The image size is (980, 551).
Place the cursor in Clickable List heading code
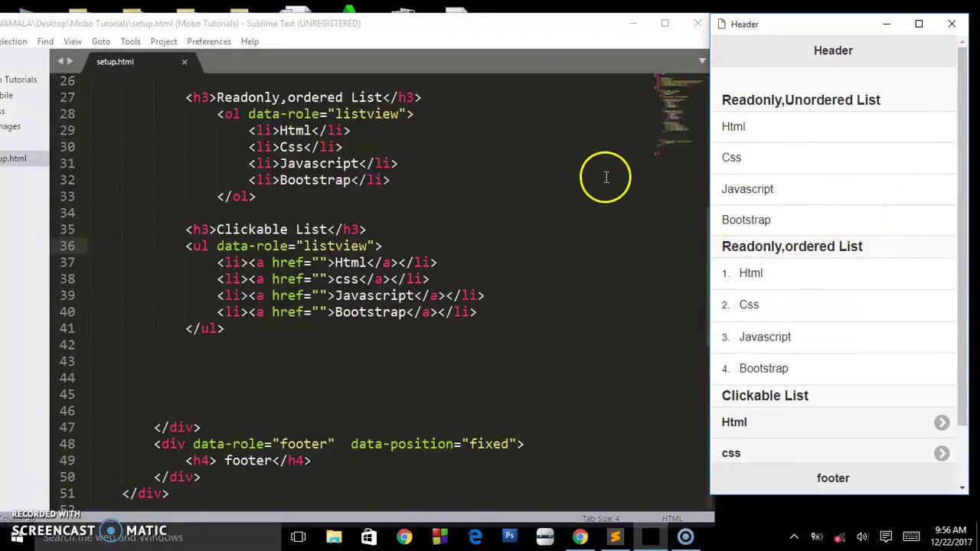(276, 230)
